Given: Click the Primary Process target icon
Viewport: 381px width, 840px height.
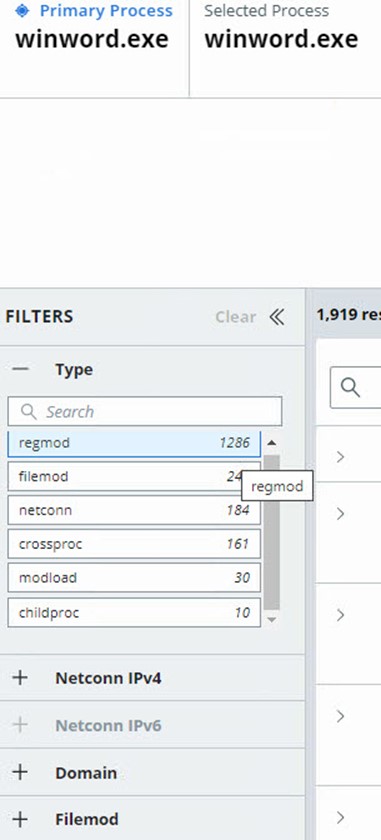Looking at the screenshot, I should (x=22, y=11).
